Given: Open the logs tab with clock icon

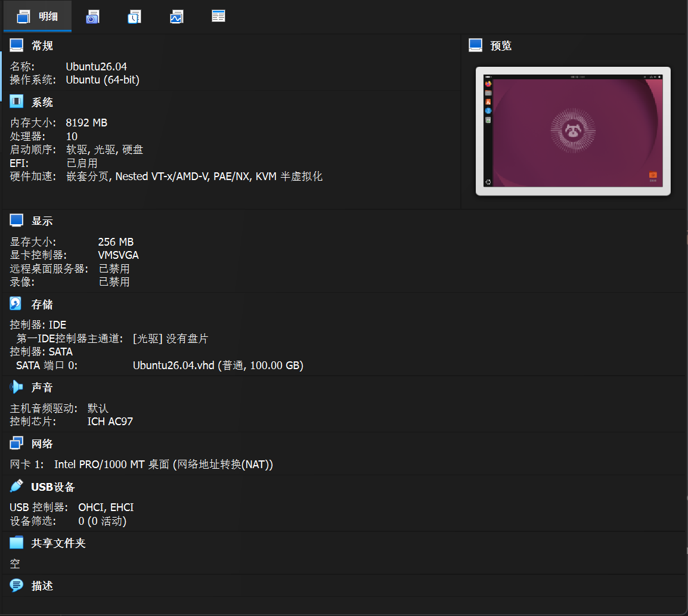Looking at the screenshot, I should (134, 17).
